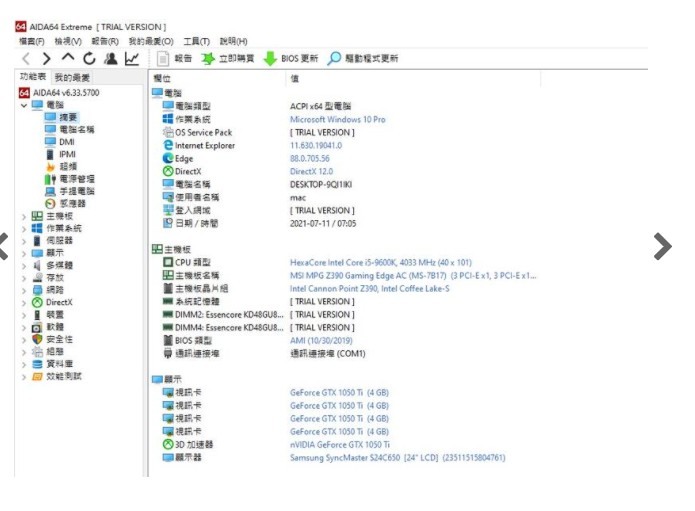Click the magnifier driver update icon
Image resolution: width=695 pixels, height=511 pixels.
[x=334, y=59]
